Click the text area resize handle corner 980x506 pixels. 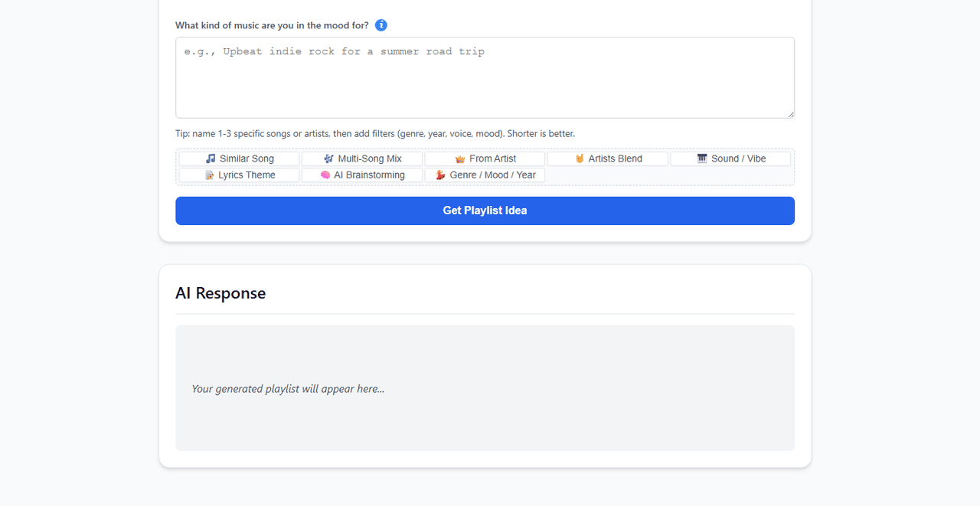[x=789, y=113]
